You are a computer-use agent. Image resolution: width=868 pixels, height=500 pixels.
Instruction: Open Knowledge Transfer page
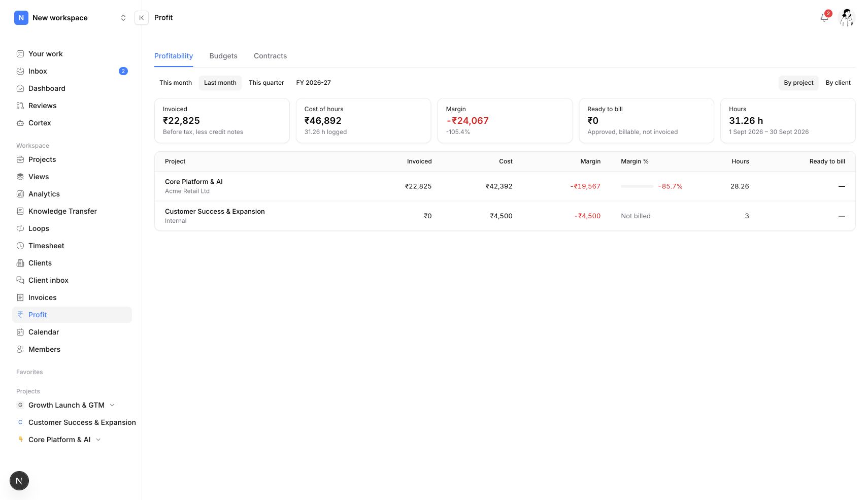point(72,211)
